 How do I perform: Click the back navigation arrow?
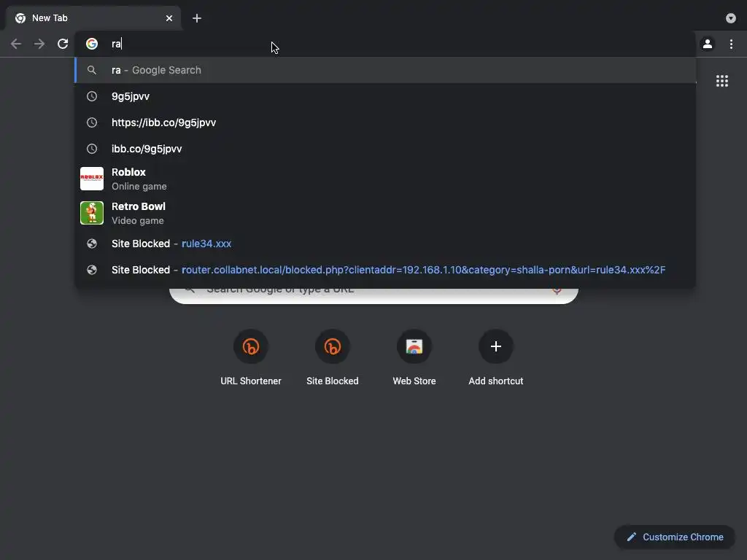click(x=16, y=44)
